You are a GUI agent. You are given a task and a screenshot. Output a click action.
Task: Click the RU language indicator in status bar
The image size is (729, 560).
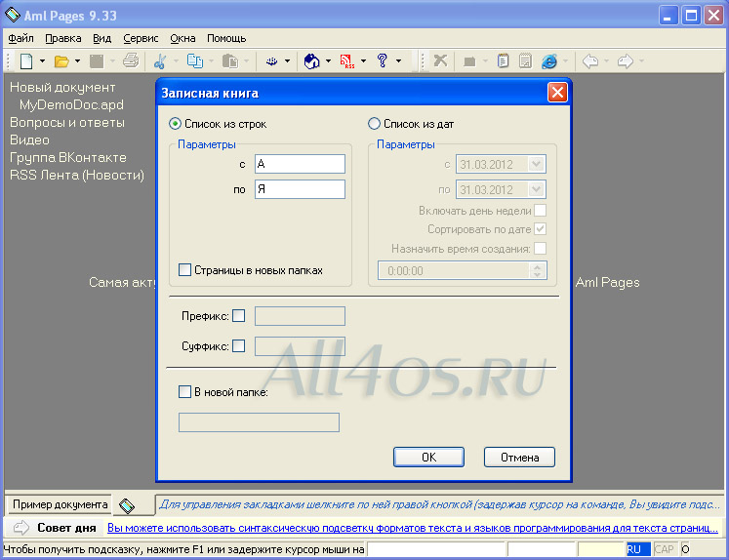[638, 549]
